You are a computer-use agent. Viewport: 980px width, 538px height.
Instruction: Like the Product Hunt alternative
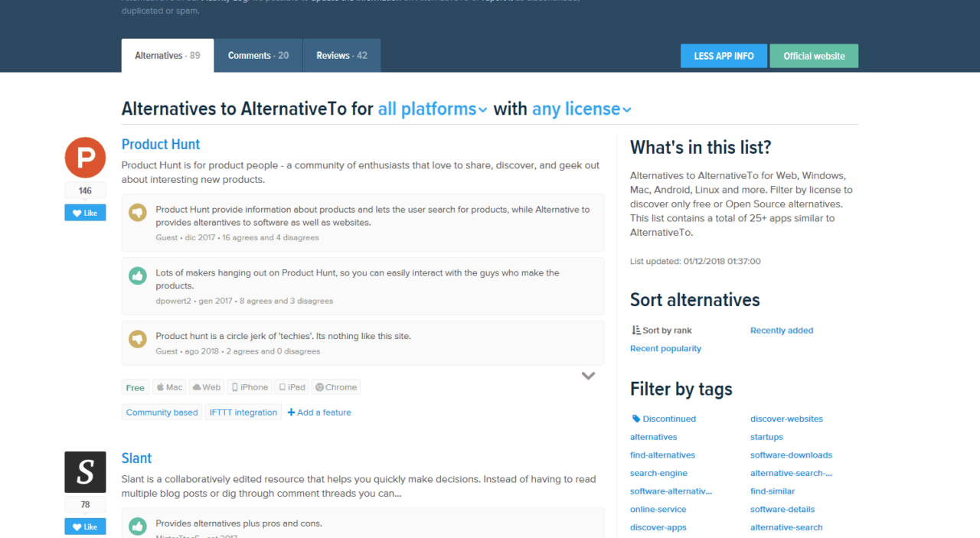tap(84, 212)
